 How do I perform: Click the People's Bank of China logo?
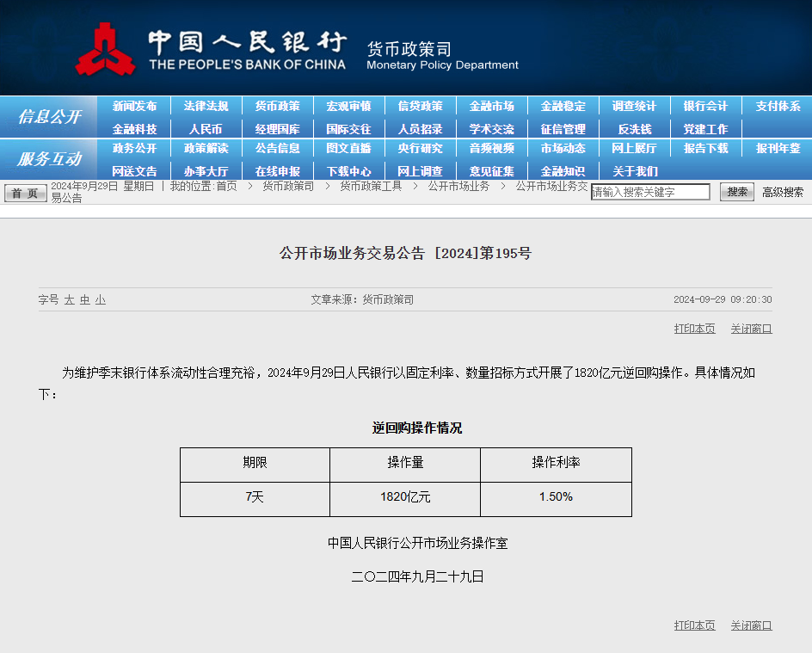[105, 50]
